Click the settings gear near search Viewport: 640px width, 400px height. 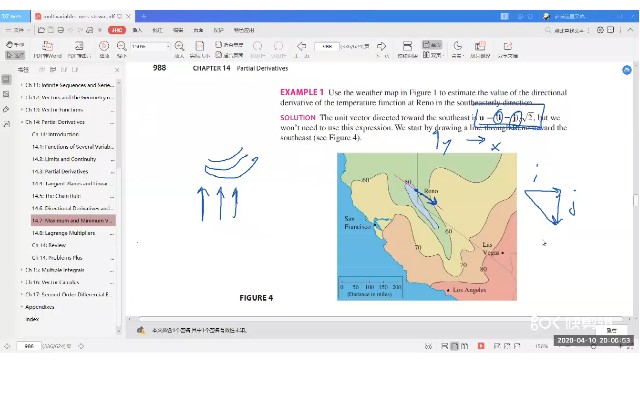click(600, 30)
